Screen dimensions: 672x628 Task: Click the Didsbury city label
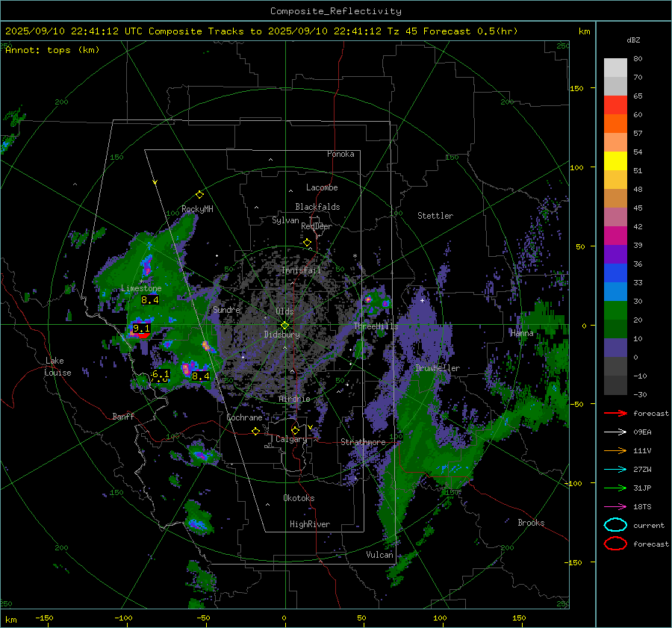point(282,335)
